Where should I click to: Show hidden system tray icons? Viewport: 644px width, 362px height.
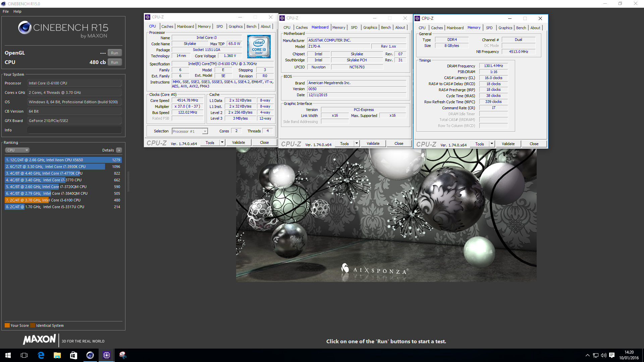tap(587, 355)
